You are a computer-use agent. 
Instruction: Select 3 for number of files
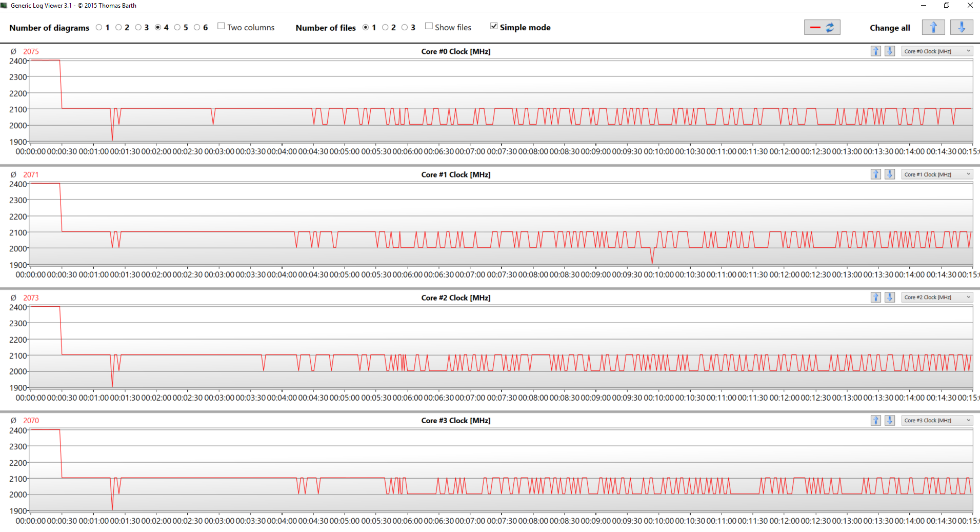pos(405,28)
